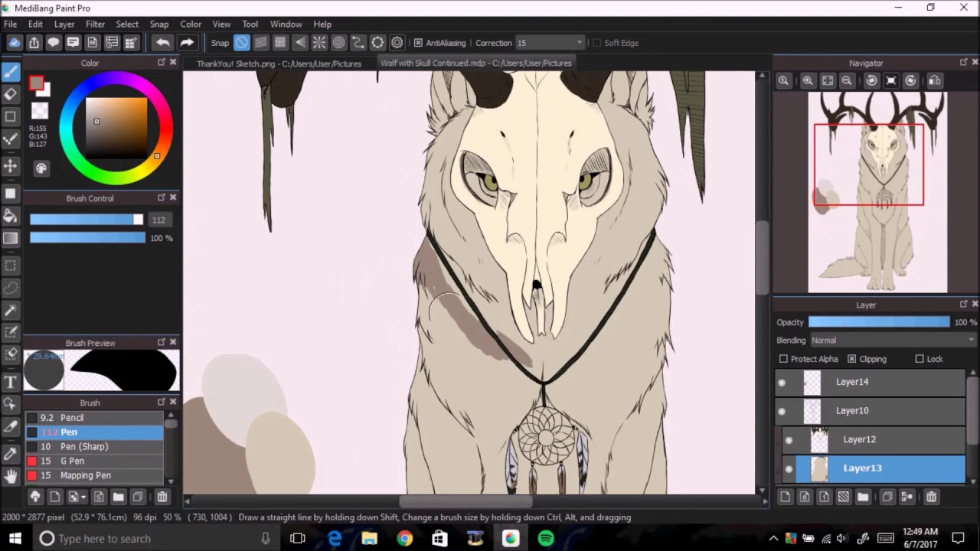
Task: Open the Window menu
Action: tap(286, 24)
